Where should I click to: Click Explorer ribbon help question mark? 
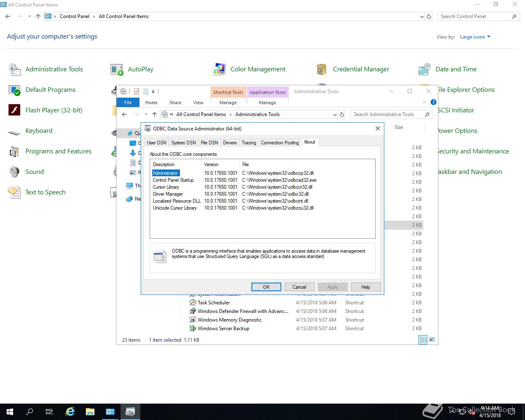[x=434, y=102]
